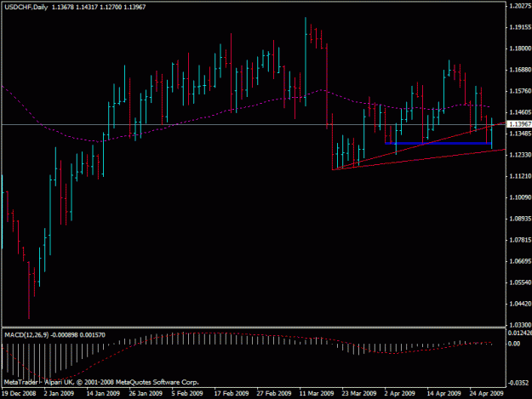532x399 pixels.
Task: Click the 1.19155 price scale label
Action: tap(520, 27)
